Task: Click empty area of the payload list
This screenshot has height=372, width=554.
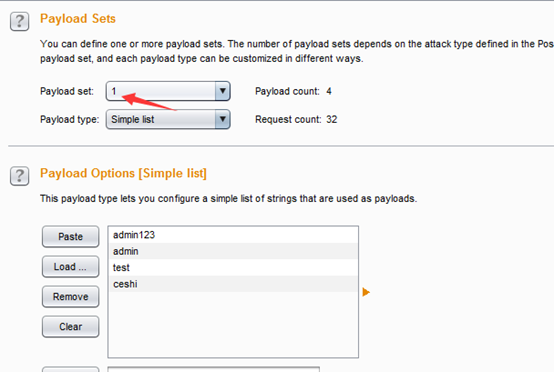Action: 233,324
